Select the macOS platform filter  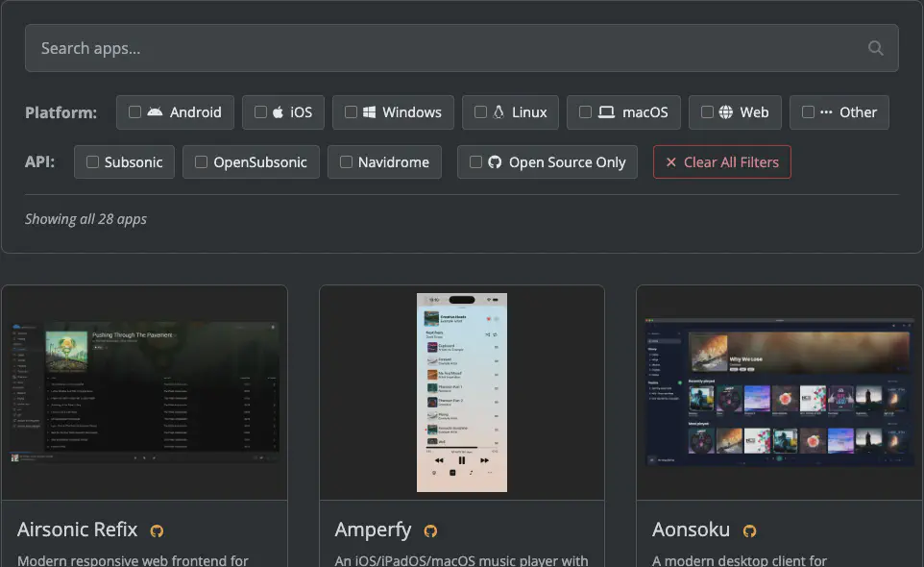click(x=585, y=112)
